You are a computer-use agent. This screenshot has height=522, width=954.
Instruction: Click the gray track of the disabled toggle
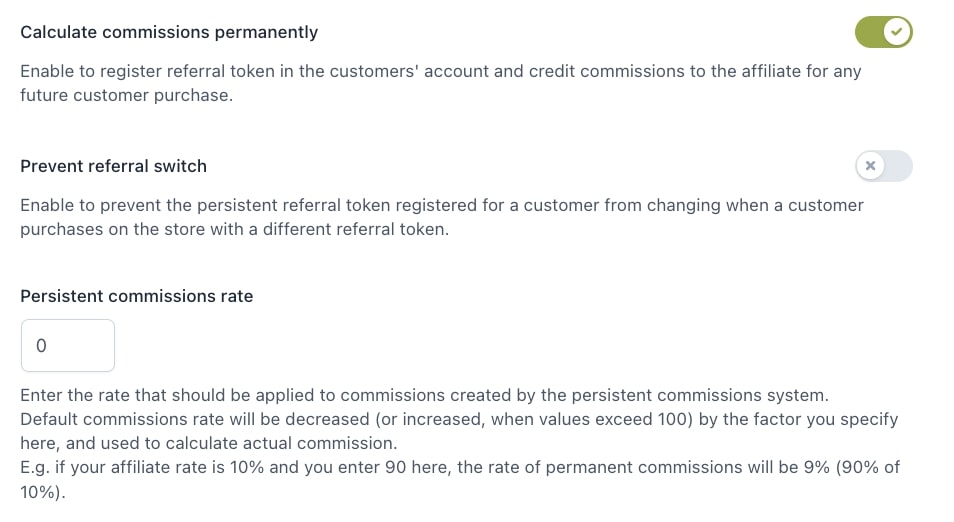(x=899, y=165)
